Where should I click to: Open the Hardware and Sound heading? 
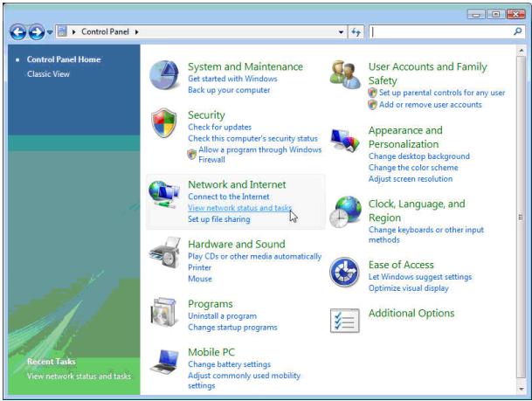(x=237, y=245)
